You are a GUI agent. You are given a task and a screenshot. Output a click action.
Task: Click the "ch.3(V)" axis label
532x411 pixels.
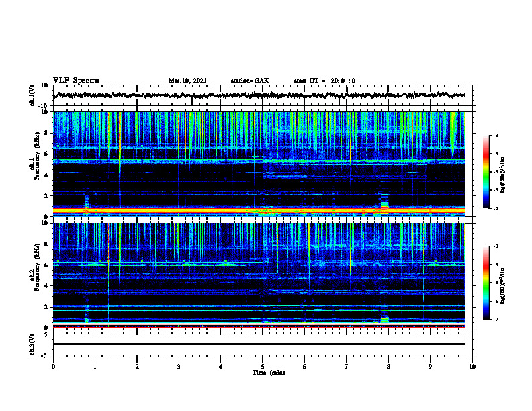click(32, 345)
